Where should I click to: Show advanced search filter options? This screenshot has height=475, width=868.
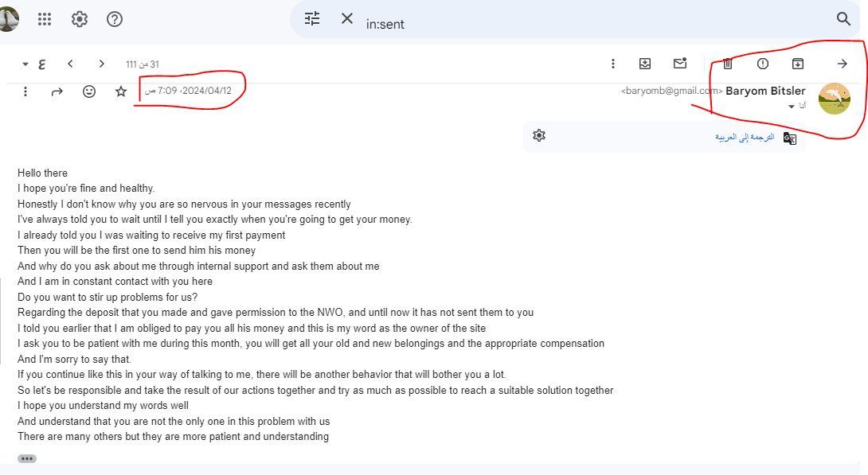(312, 19)
